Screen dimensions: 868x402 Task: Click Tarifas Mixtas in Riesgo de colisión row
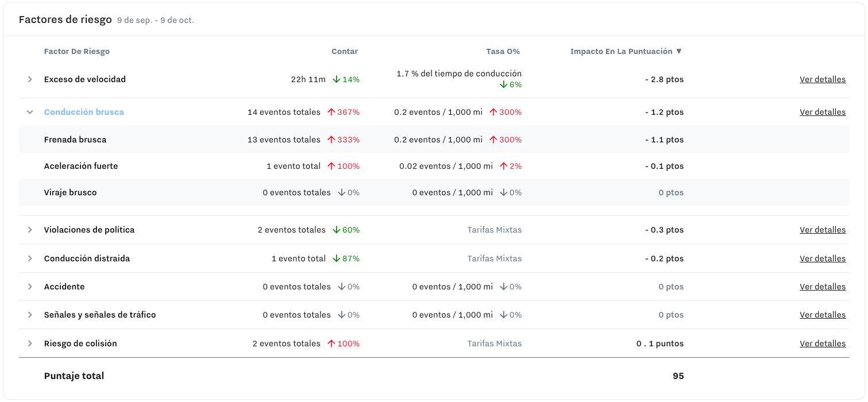click(495, 343)
